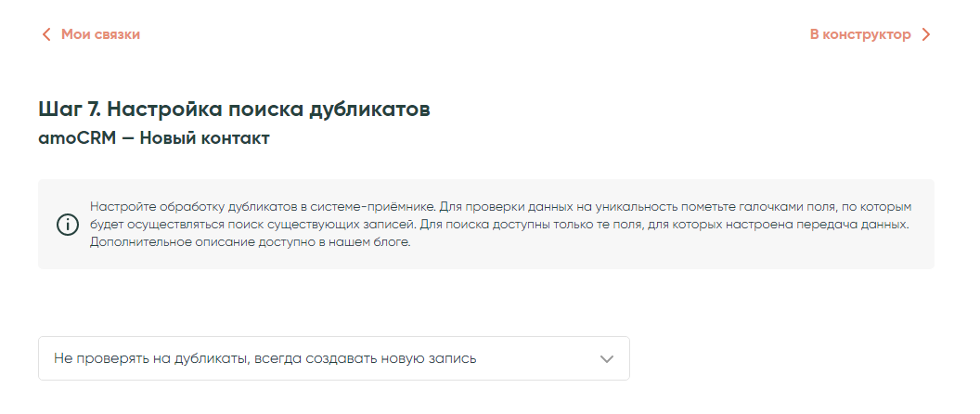Click 'Новый контакт' in the subtitle
This screenshot has width=980, height=414.
point(204,138)
